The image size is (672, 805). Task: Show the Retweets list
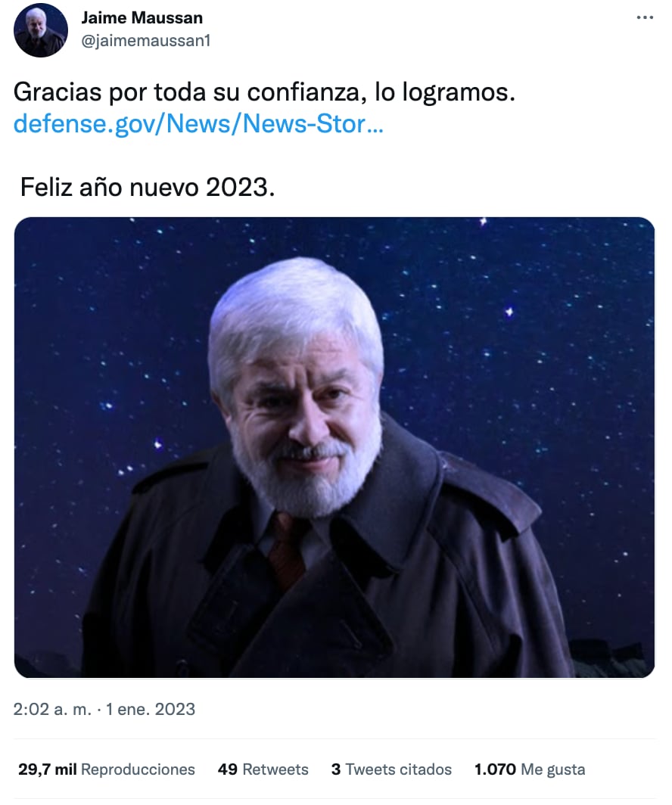275,769
